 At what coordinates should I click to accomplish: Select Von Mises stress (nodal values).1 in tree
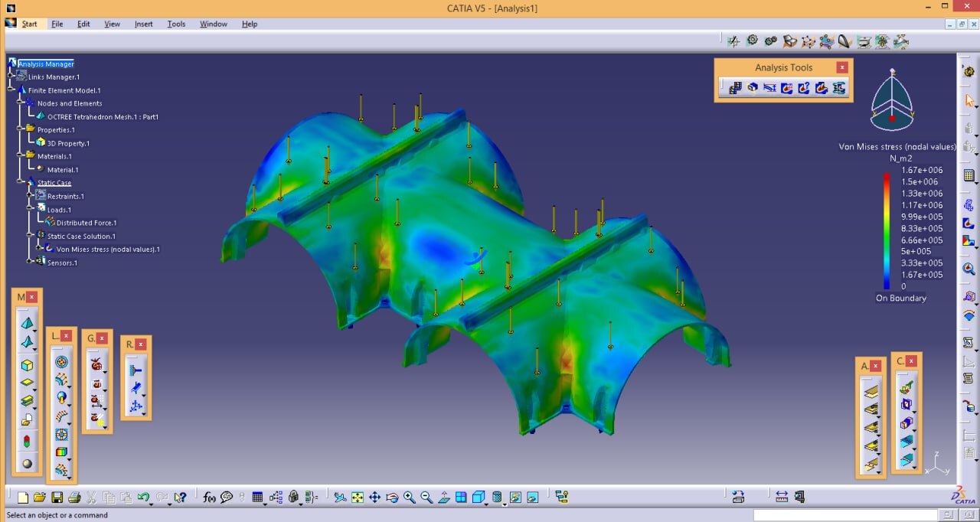108,250
